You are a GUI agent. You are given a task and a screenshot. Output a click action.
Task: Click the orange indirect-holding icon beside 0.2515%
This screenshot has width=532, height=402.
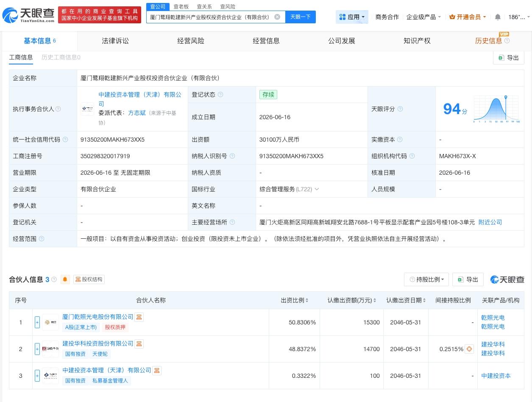tap(469, 349)
